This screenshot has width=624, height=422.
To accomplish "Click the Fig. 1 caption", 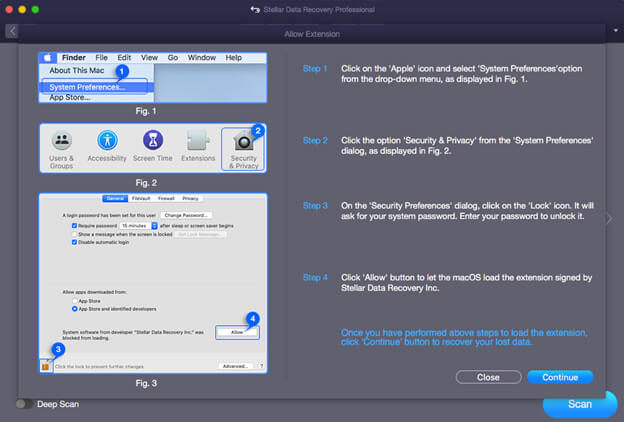I will tap(146, 111).
